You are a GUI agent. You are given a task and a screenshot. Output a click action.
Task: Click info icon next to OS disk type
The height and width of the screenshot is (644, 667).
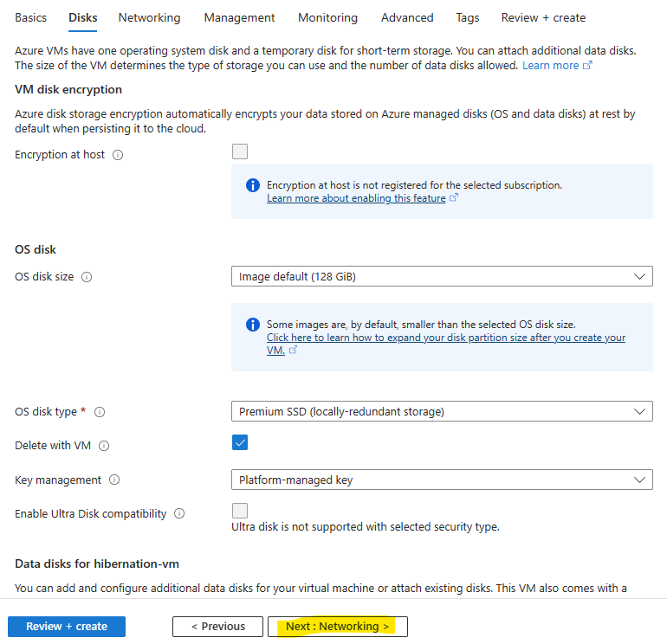click(100, 412)
